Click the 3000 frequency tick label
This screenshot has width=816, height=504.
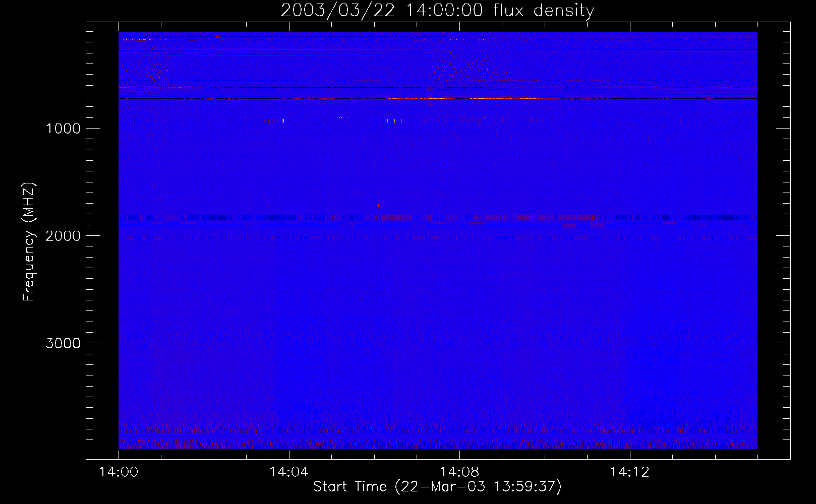(63, 343)
